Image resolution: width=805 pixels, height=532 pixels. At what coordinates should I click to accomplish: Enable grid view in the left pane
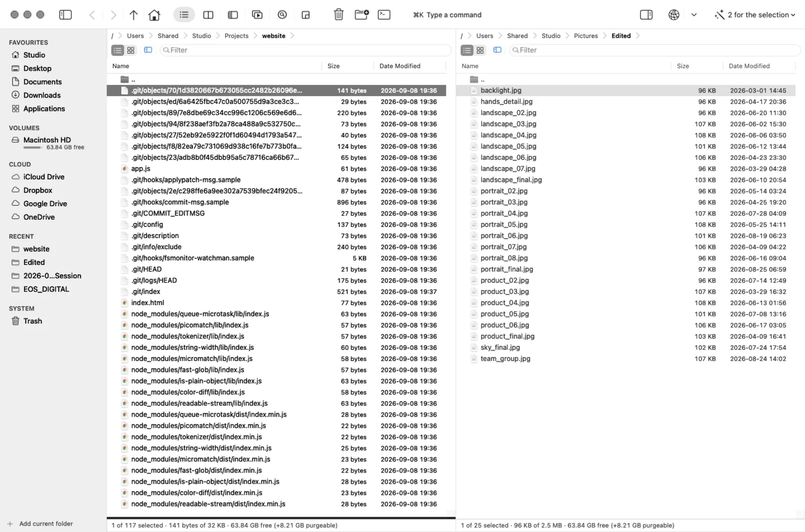pos(131,50)
